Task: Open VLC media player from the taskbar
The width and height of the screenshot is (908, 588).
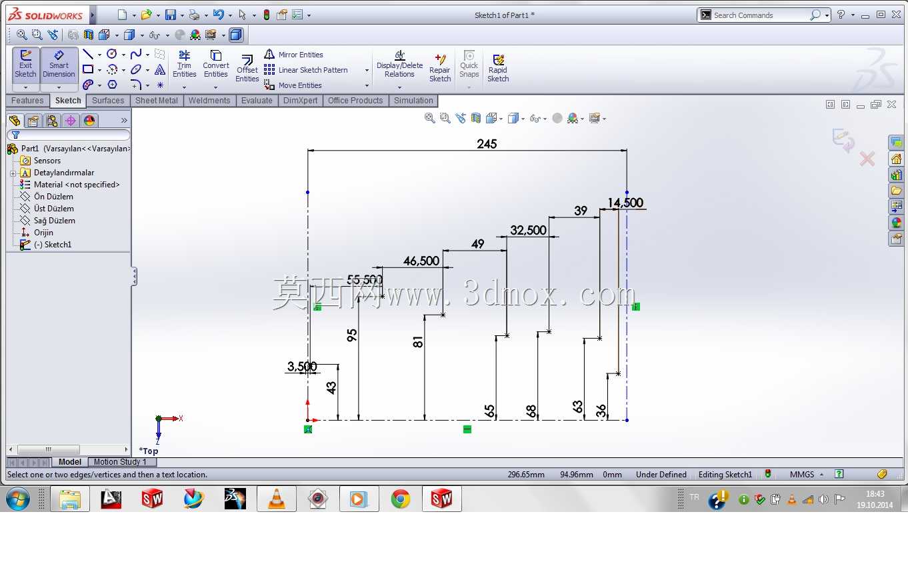Action: pos(277,499)
